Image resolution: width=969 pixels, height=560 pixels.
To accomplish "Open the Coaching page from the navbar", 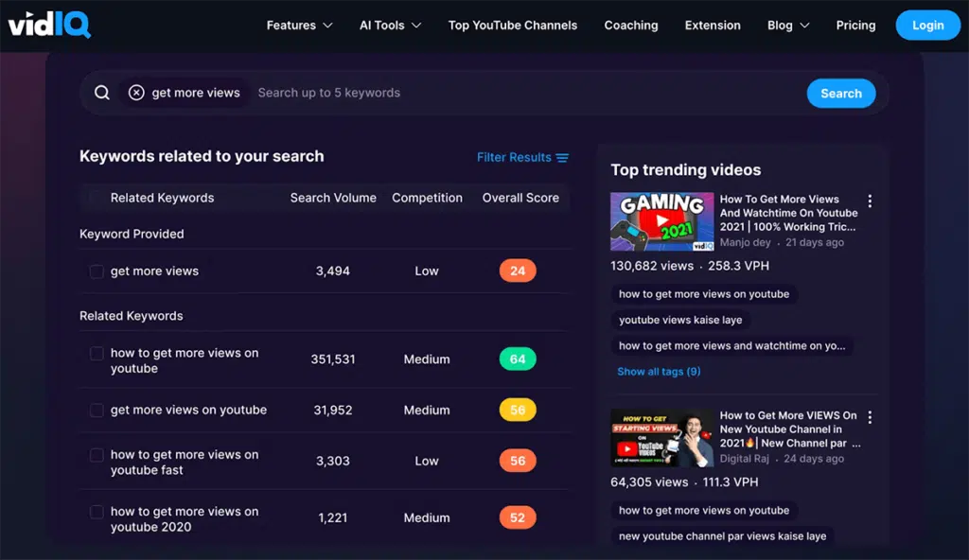I will [x=631, y=26].
